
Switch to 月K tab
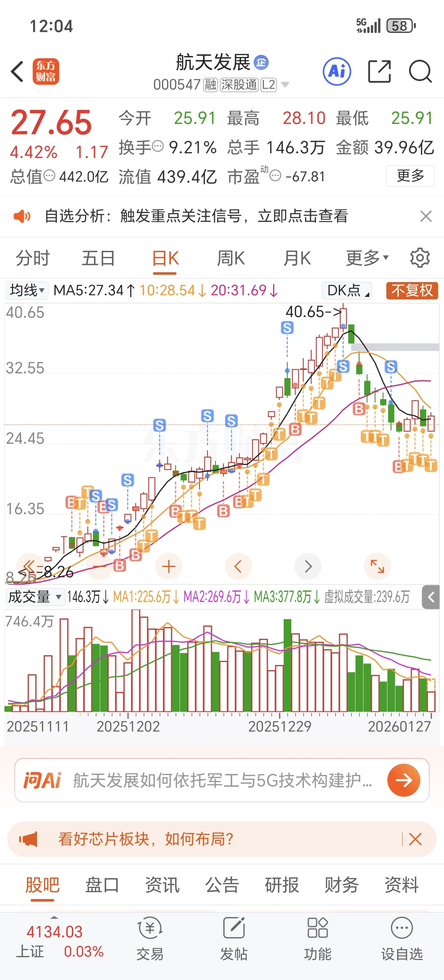(297, 258)
